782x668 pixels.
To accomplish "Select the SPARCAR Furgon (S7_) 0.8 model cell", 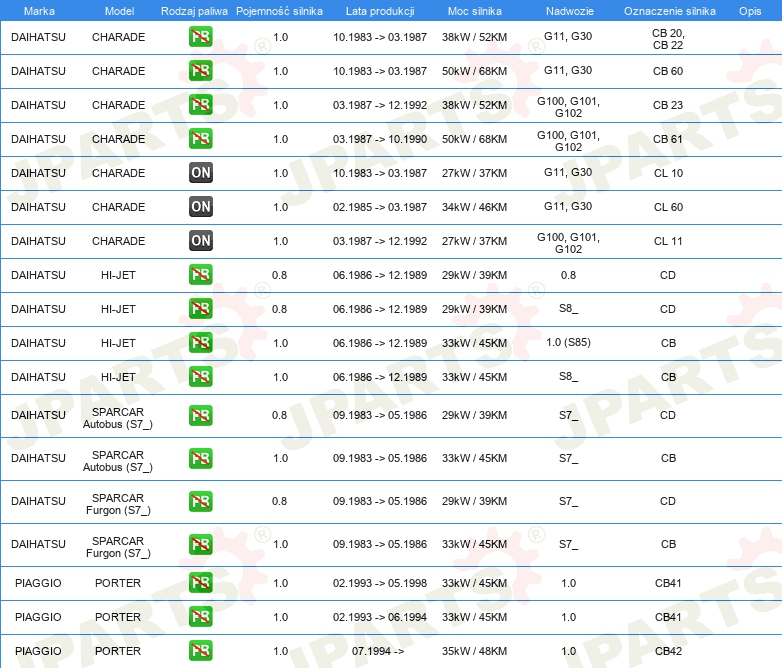I will click(118, 502).
